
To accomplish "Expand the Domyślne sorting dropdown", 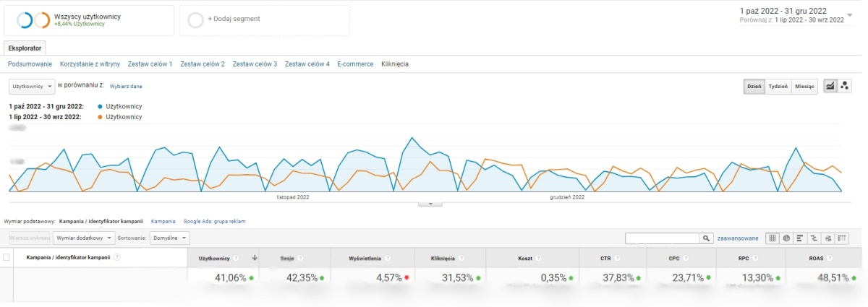I will [x=170, y=238].
